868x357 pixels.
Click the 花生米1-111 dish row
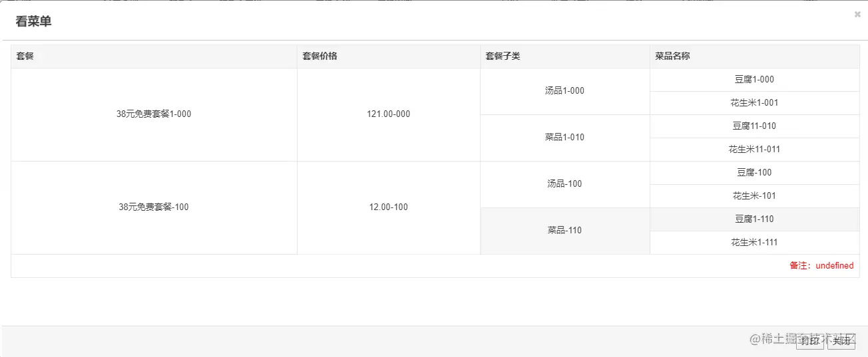click(754, 243)
